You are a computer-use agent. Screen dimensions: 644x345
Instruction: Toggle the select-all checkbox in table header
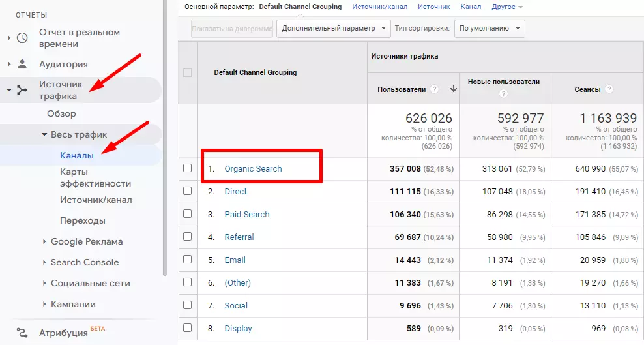[188, 73]
